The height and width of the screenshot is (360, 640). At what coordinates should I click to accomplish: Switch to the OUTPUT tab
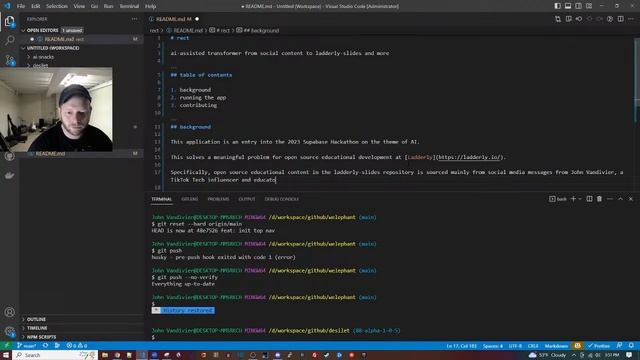click(247, 199)
